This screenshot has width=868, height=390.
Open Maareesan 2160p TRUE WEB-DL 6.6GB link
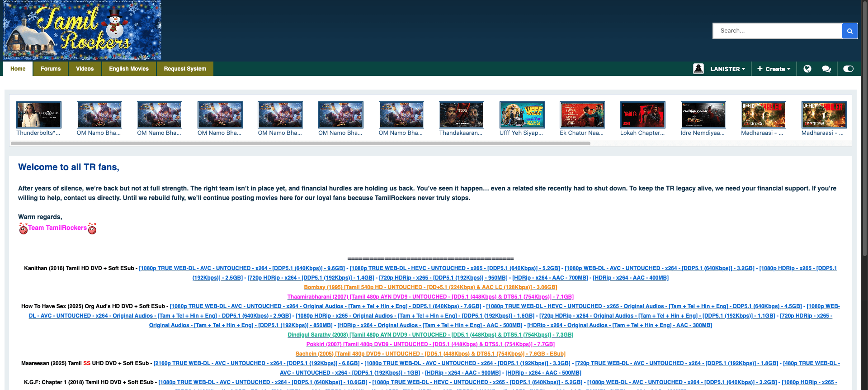point(257,363)
